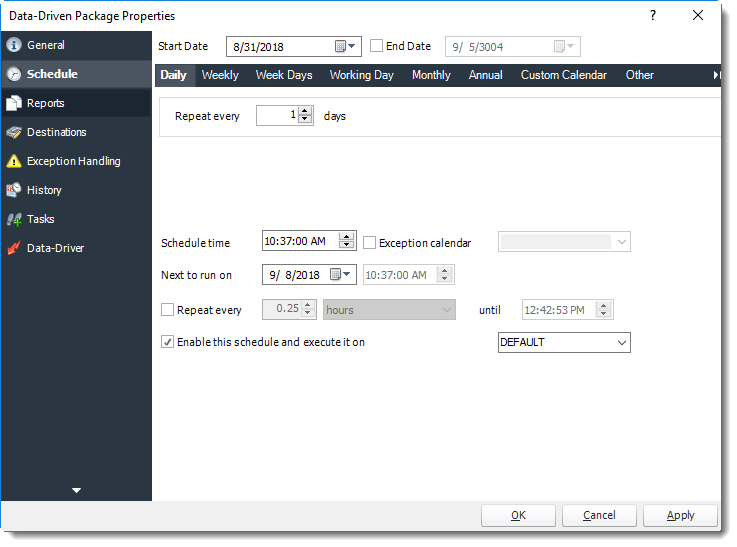Increase the 0.25 repeat interval
The height and width of the screenshot is (547, 737).
click(x=308, y=305)
